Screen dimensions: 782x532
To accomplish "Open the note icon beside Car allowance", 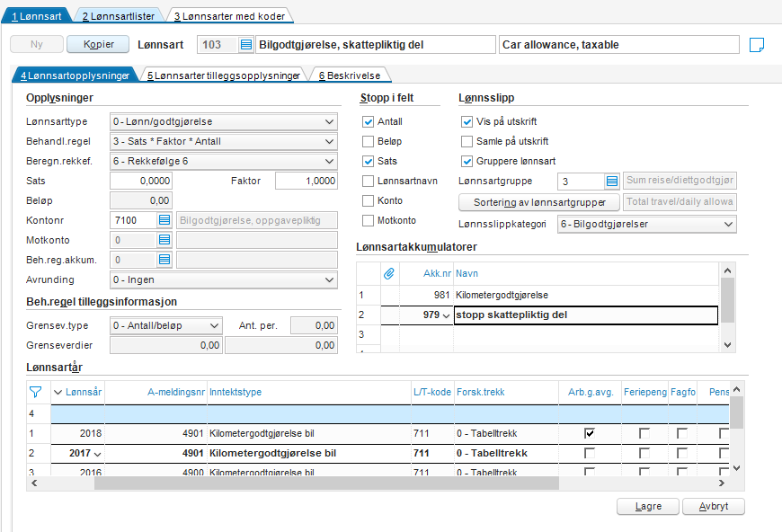I will (757, 45).
